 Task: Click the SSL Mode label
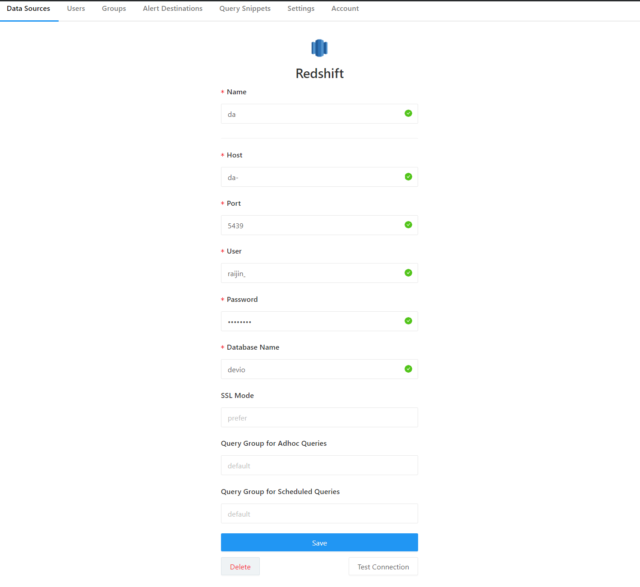(237, 396)
